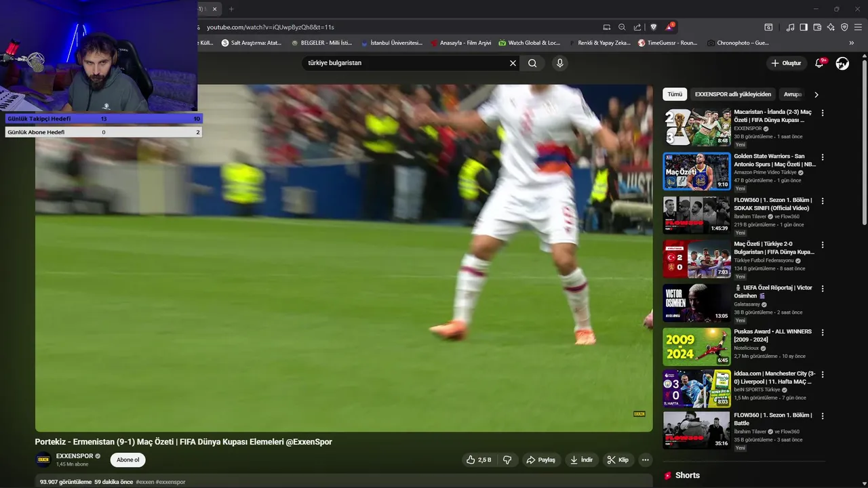
Task: Open the media control music-note icon
Action: (790, 27)
